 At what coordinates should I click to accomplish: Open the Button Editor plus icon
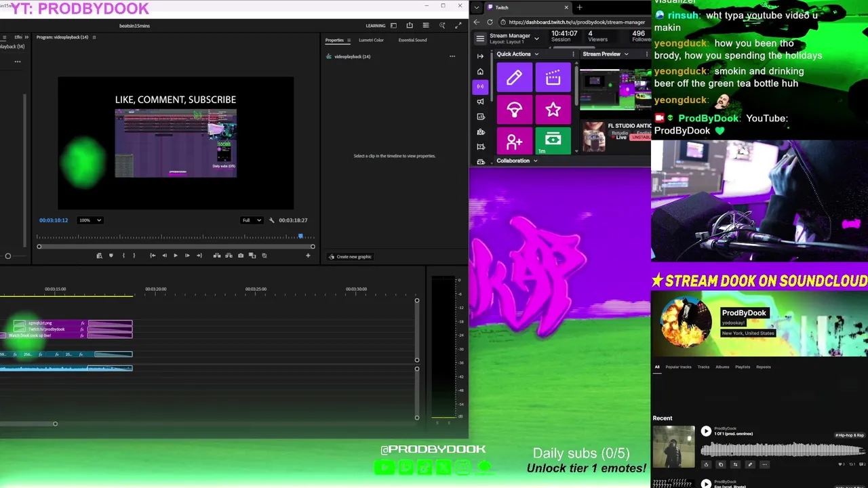[x=308, y=256]
